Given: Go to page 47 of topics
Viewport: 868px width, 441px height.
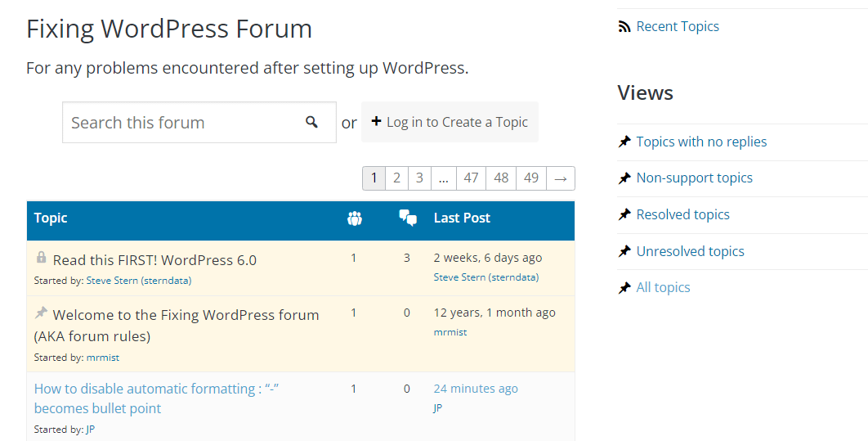Looking at the screenshot, I should [471, 178].
